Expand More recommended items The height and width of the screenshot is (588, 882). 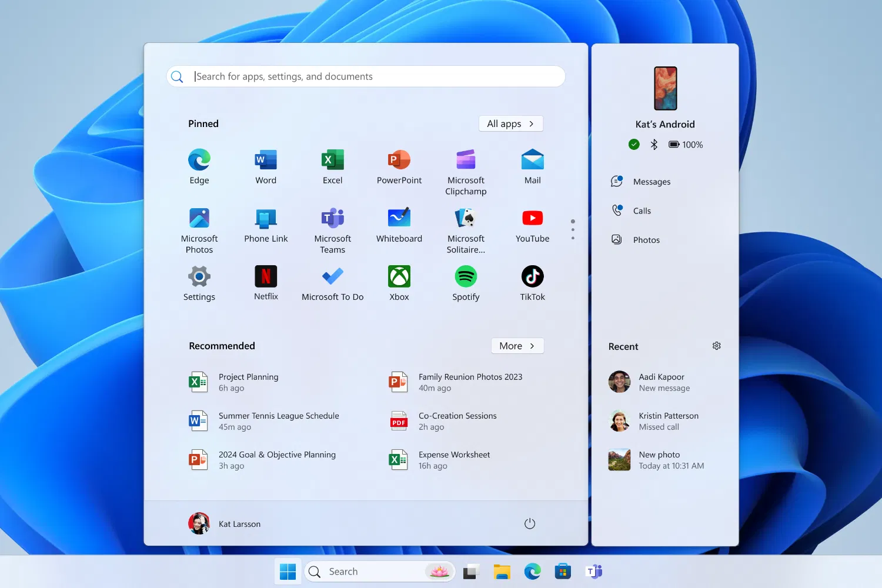click(517, 346)
